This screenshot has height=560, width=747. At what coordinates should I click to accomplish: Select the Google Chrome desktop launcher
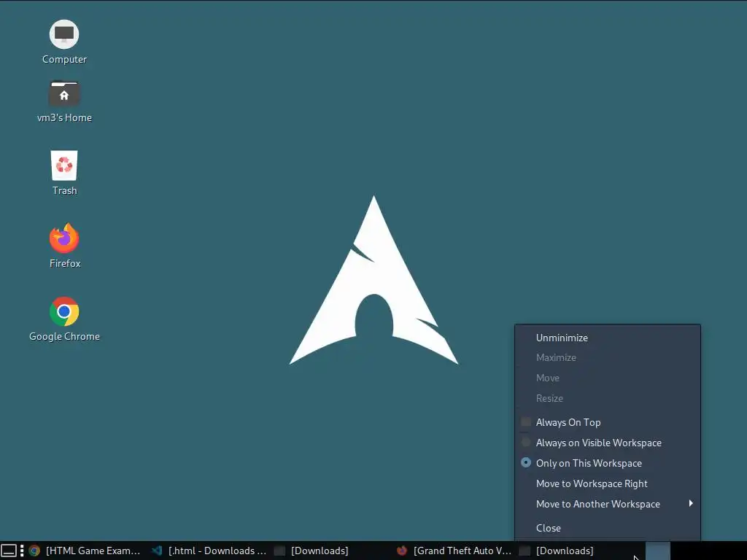(64, 319)
